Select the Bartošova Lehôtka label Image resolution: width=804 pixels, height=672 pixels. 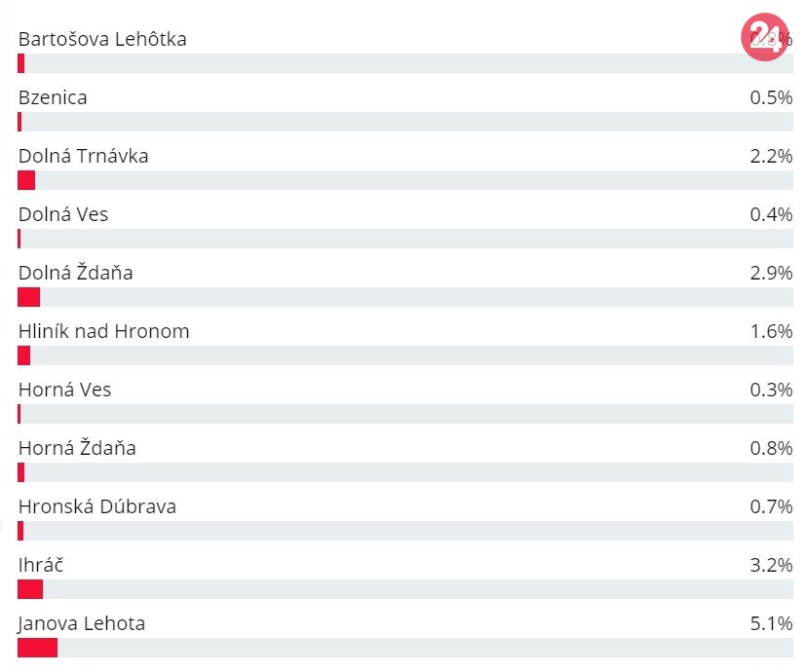(x=102, y=39)
